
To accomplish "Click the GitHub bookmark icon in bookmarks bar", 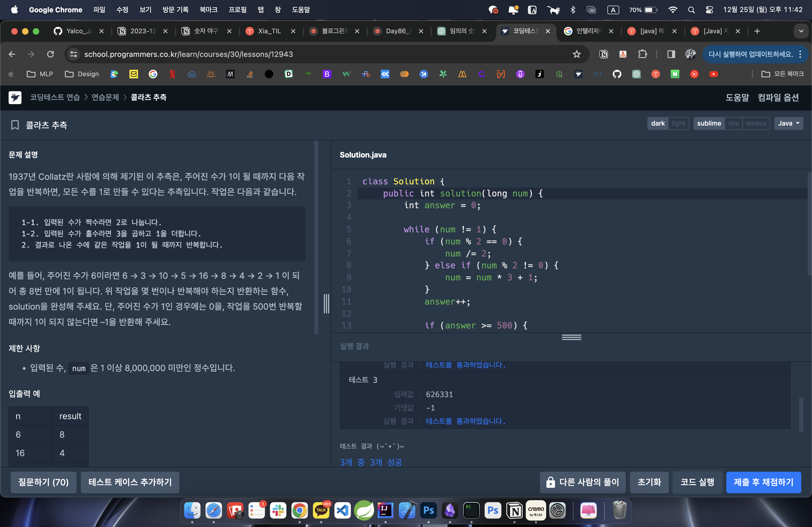I will [617, 74].
